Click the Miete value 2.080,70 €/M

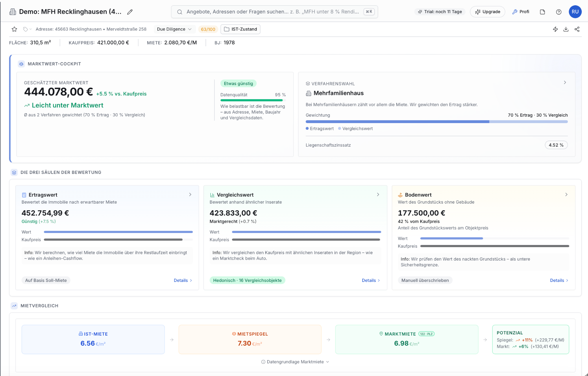tap(180, 43)
